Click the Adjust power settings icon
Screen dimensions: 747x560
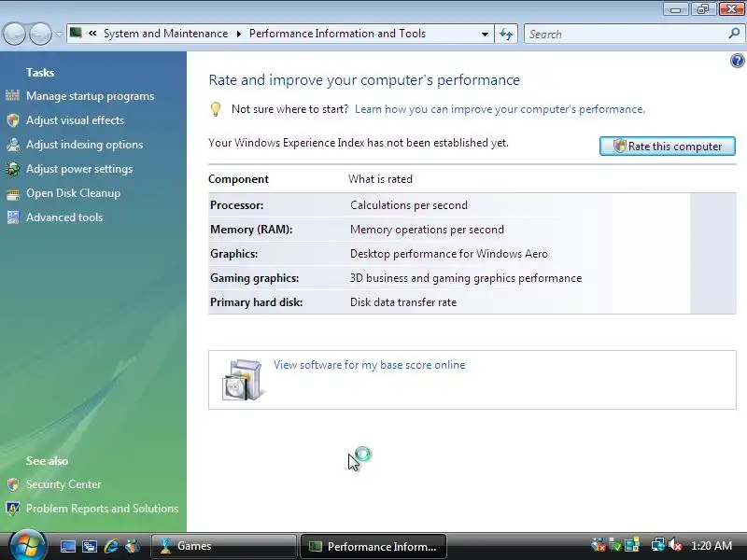click(13, 169)
